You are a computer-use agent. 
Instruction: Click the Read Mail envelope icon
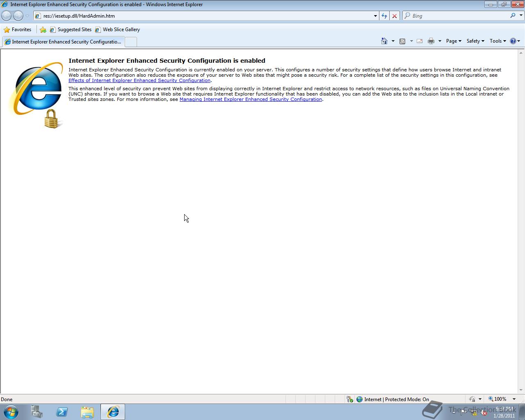[x=420, y=41]
